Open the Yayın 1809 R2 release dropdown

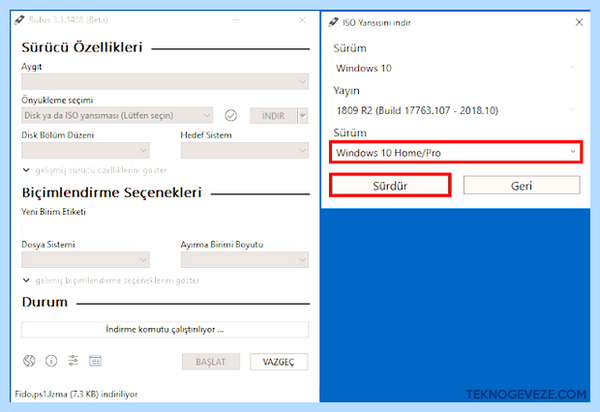[456, 110]
